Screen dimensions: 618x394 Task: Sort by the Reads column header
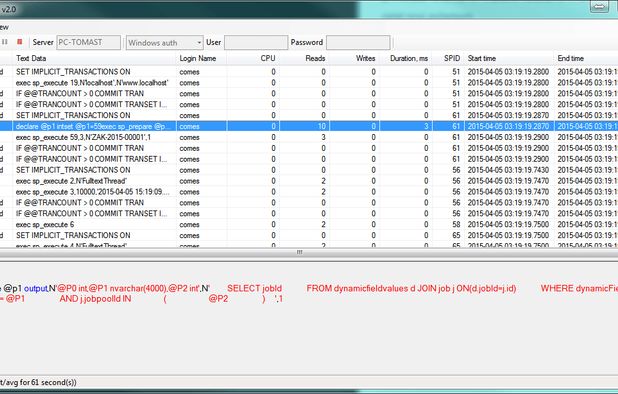point(304,58)
